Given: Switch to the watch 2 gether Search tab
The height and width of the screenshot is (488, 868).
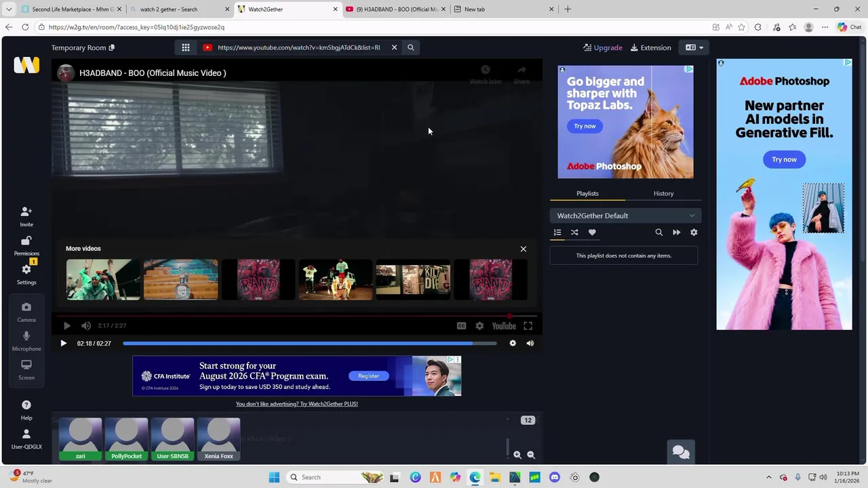Looking at the screenshot, I should pyautogui.click(x=180, y=9).
